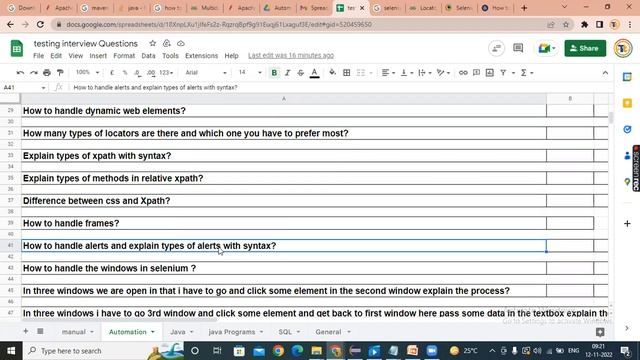
Task: Open the text wrapping dropdown
Action: (x=424, y=73)
